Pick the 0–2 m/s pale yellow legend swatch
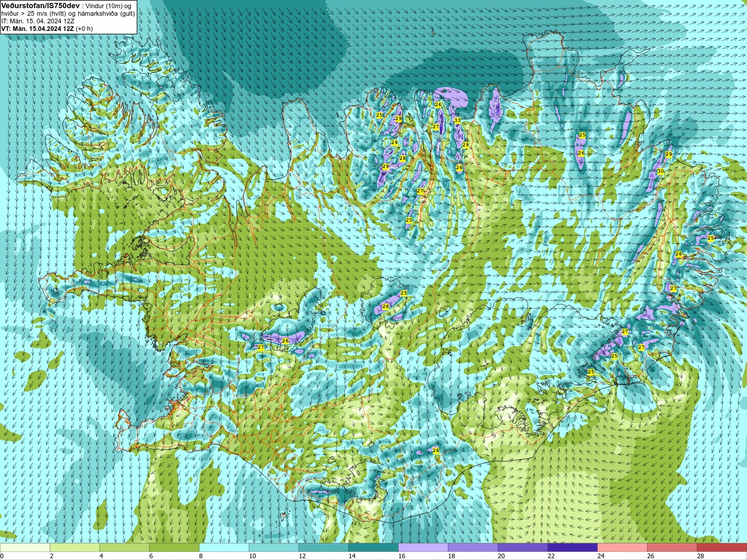 25,548
